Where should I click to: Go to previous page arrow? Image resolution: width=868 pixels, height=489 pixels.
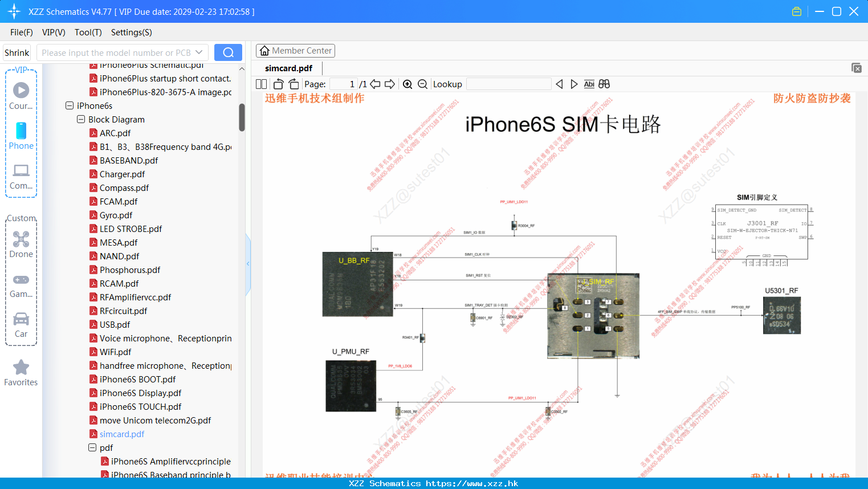[375, 84]
